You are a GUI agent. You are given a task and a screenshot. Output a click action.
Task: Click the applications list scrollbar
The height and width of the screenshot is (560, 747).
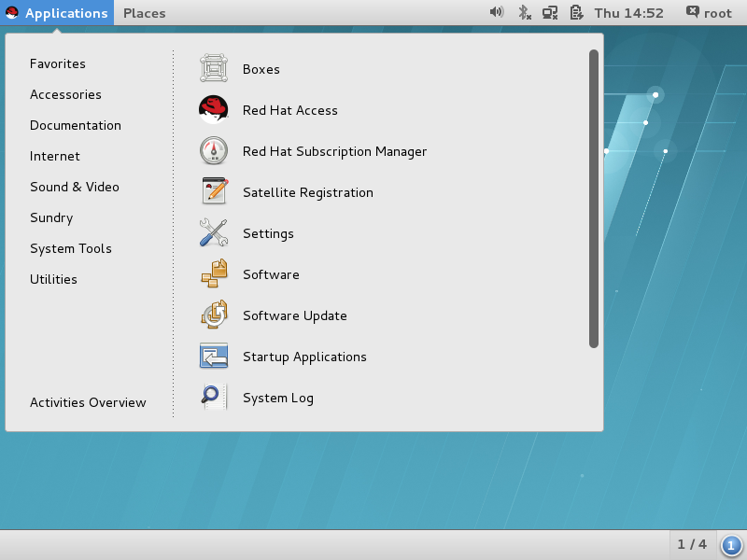coord(594,199)
